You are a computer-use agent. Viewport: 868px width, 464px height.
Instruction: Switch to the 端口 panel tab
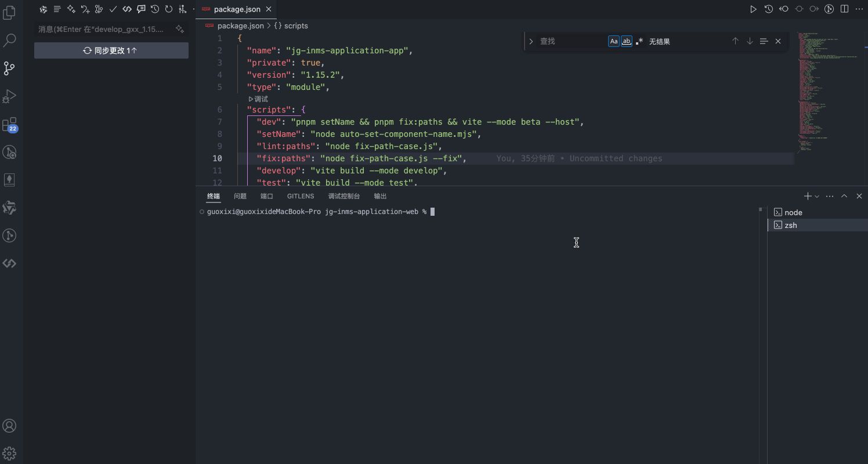pos(267,197)
